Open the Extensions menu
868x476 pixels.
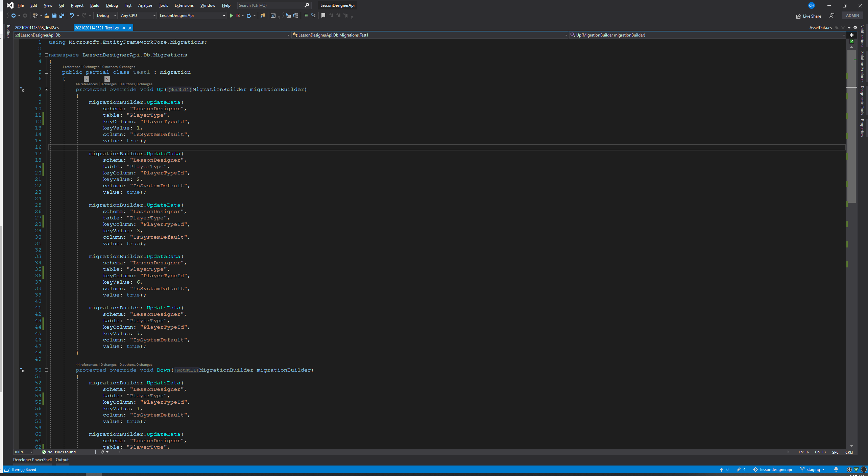[x=184, y=5]
